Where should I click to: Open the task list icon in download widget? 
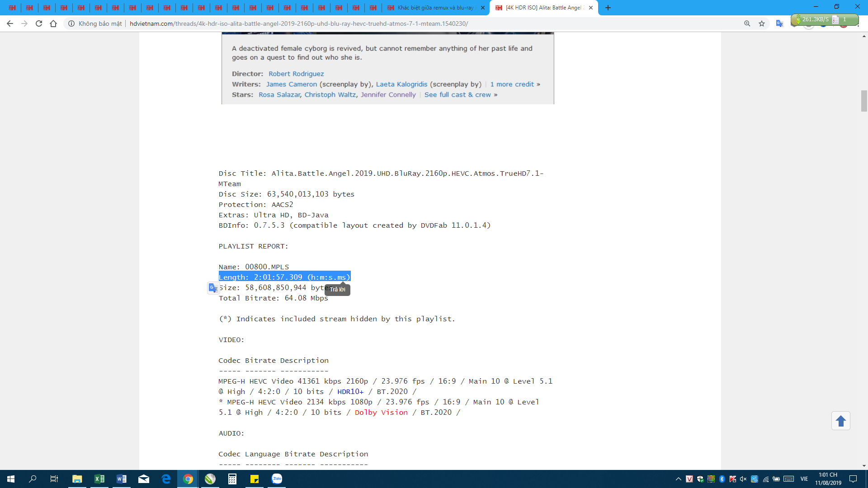pyautogui.click(x=835, y=19)
